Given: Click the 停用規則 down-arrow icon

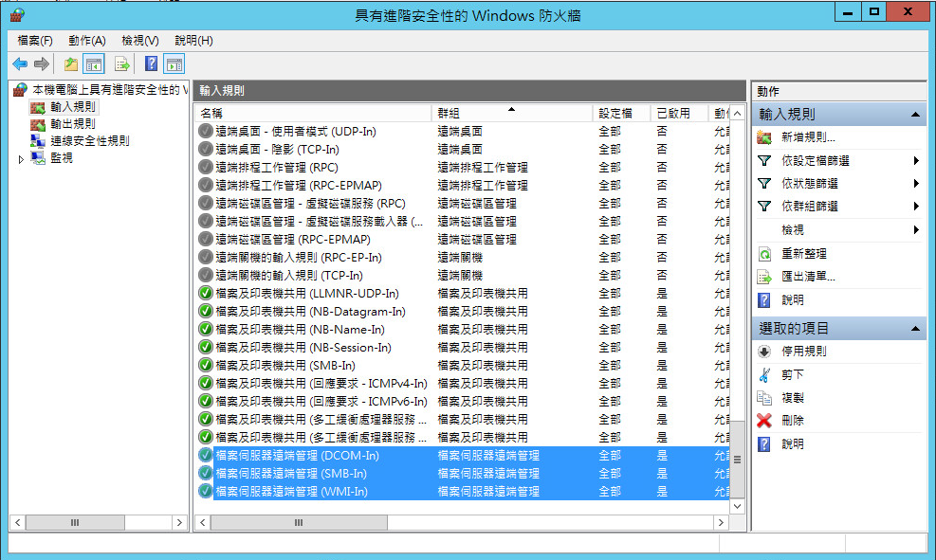Looking at the screenshot, I should click(764, 352).
